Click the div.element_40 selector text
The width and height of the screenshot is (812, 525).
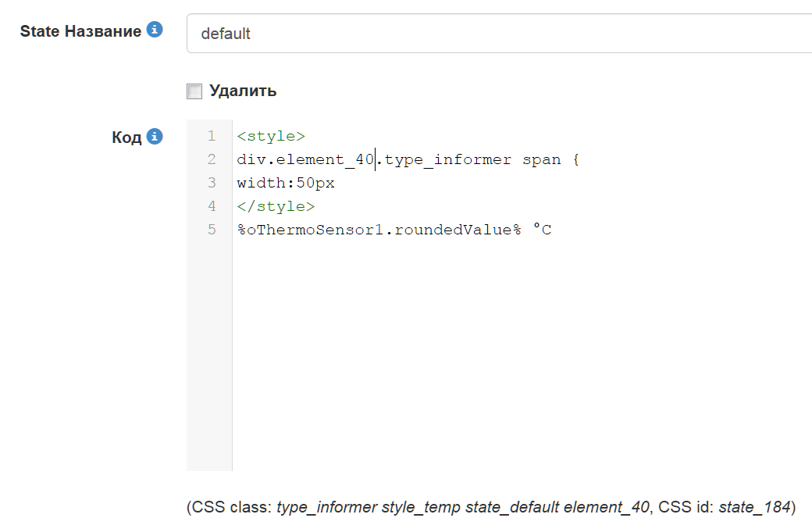pos(304,159)
